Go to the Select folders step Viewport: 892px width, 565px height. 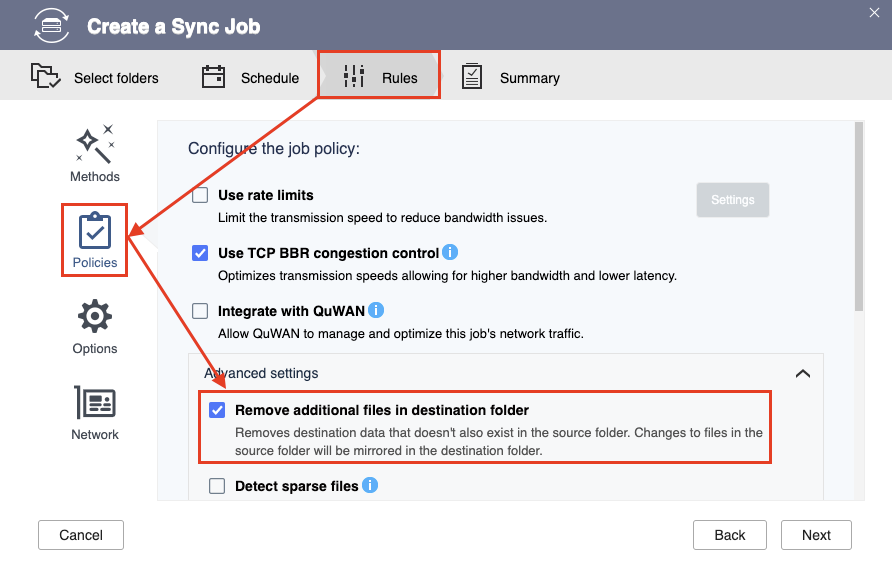coord(95,76)
